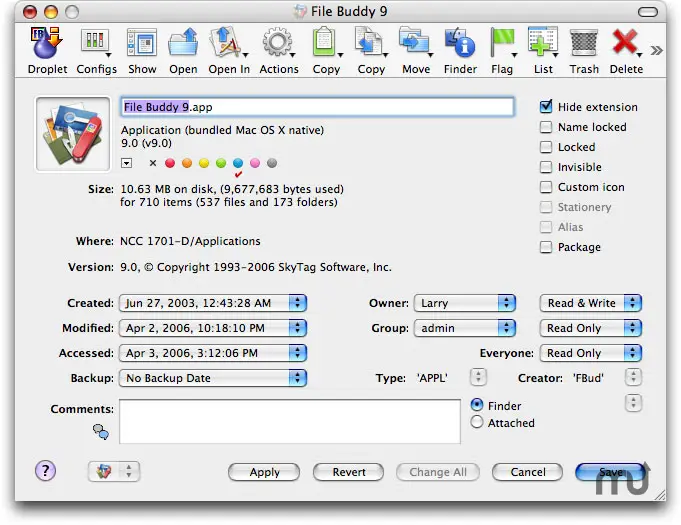Click the chat bubbles icon under Comments
Screen dimensions: 681x525
point(101,432)
